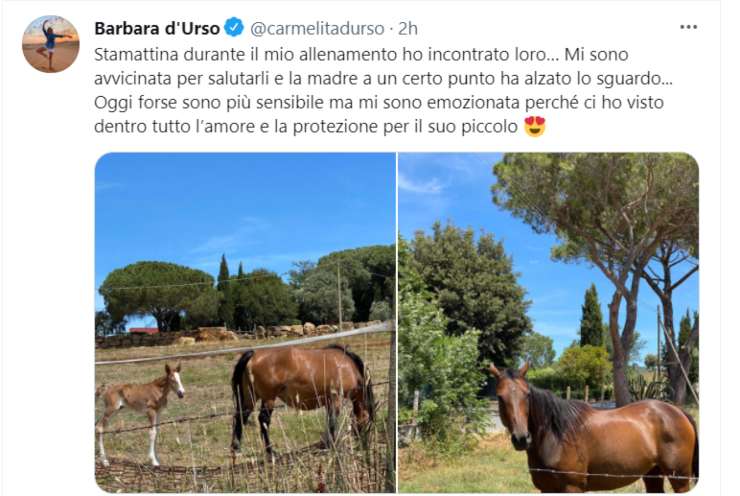Image resolution: width=740 pixels, height=496 pixels.
Task: Click the cypress tree in right photo
Action: [x=591, y=315]
